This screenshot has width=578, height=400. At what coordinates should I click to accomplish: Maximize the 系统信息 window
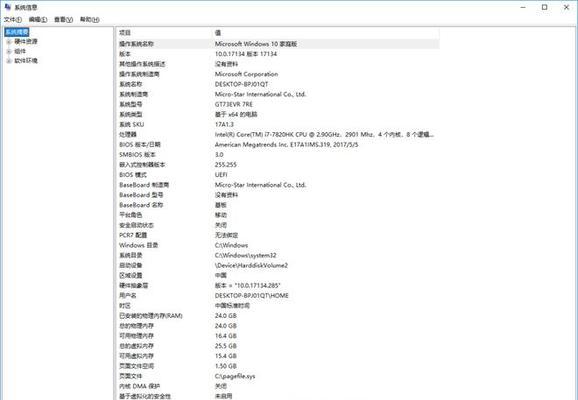tap(544, 7)
